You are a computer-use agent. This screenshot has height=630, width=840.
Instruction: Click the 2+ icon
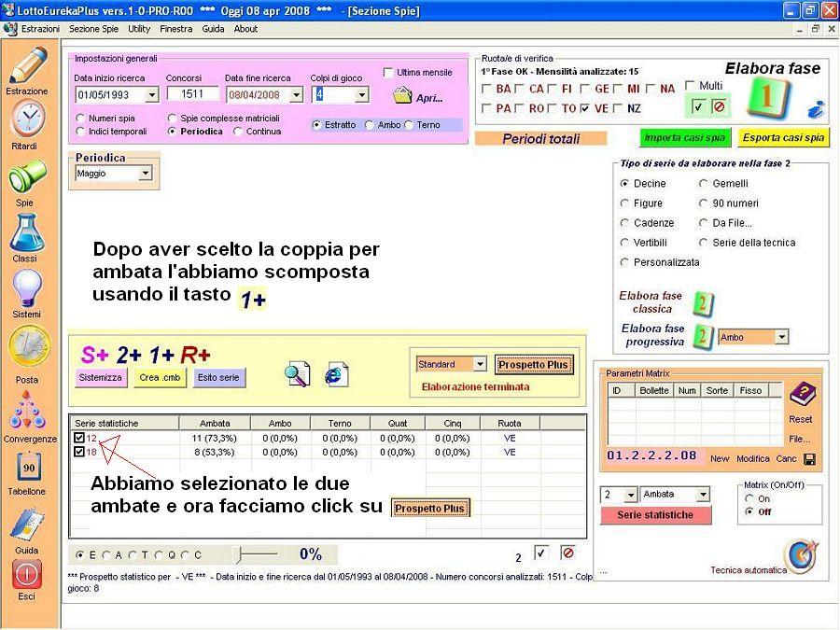129,356
